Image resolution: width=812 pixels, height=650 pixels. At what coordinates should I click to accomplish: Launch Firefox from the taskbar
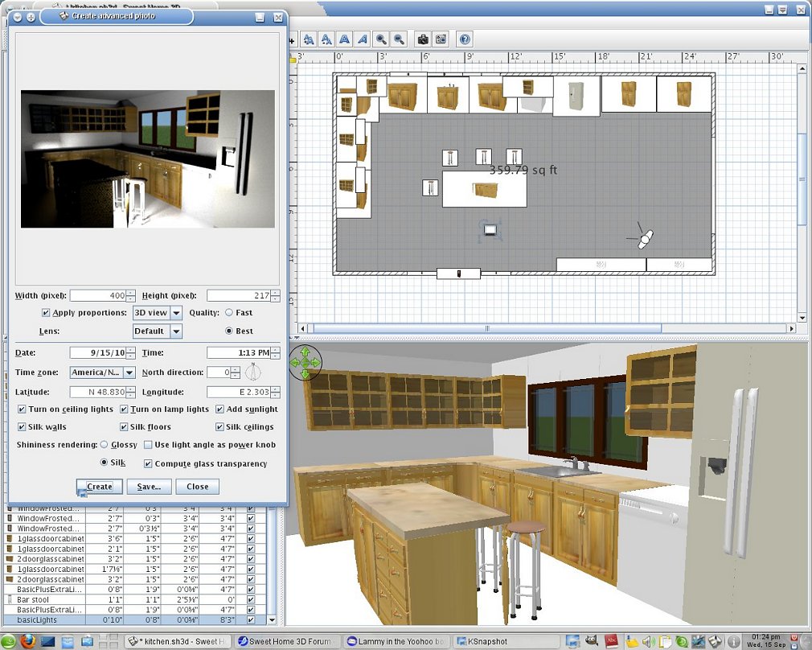tap(27, 641)
